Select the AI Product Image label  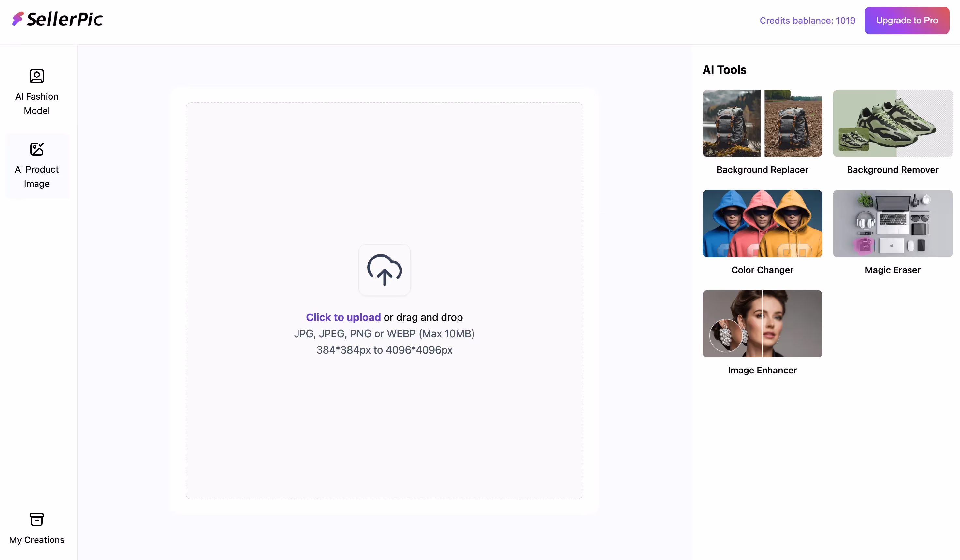[x=36, y=176]
